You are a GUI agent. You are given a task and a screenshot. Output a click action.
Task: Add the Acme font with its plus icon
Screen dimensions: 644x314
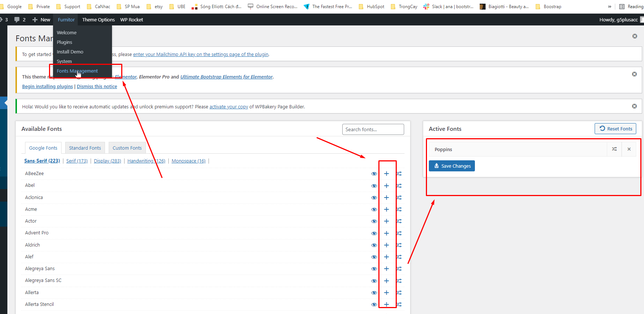[x=386, y=209]
